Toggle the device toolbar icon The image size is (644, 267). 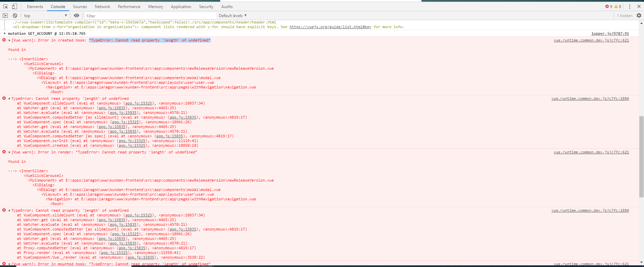tap(14, 6)
